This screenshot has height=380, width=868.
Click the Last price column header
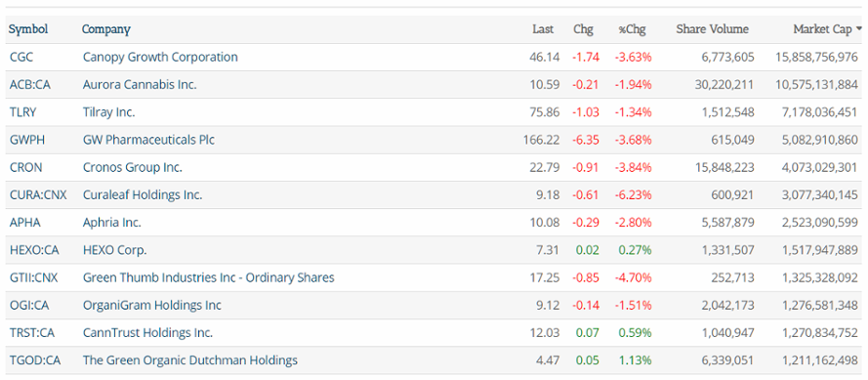click(543, 29)
